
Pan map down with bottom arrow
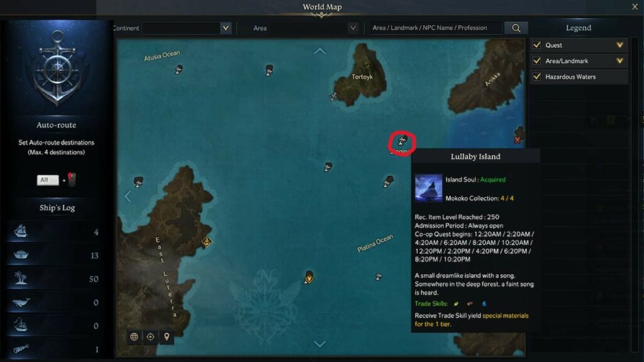tap(319, 344)
